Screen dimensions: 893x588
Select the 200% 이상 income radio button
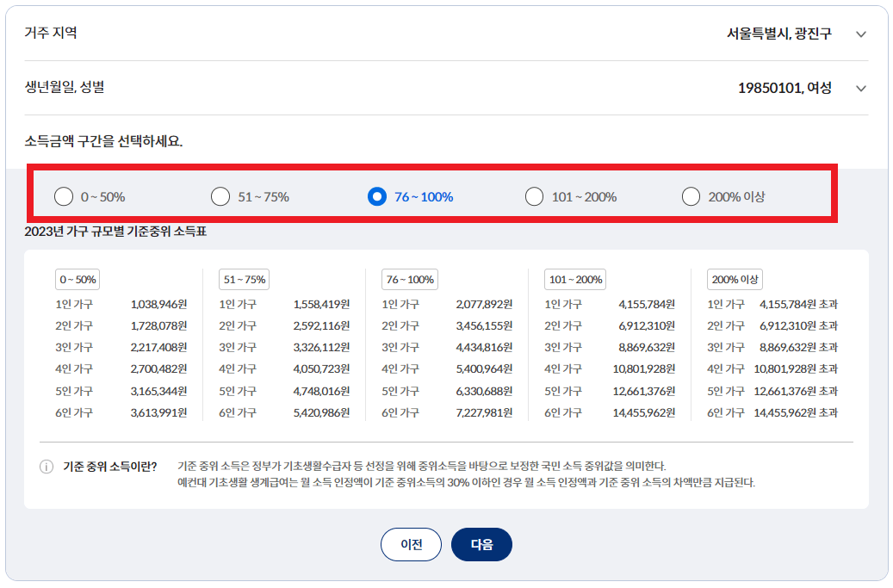point(691,196)
